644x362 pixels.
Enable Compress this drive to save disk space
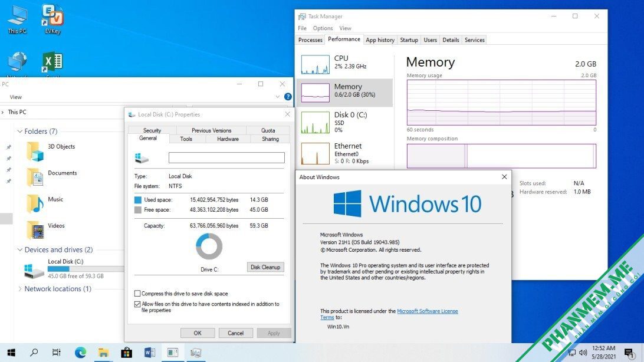(x=137, y=294)
